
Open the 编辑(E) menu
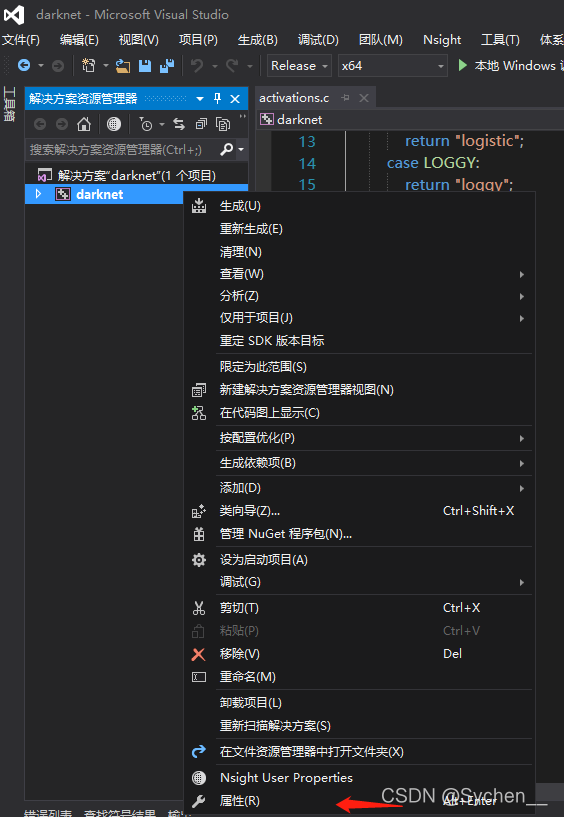click(79, 40)
